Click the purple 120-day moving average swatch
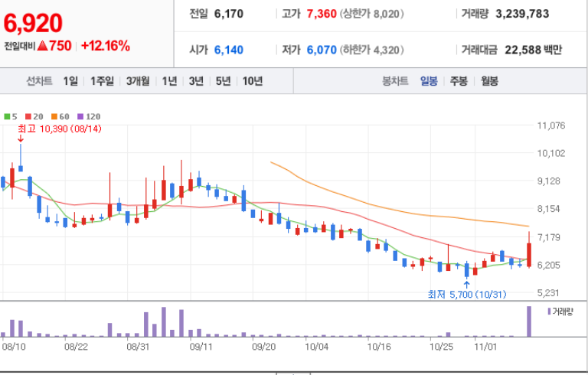588x375 pixels. click(x=80, y=116)
